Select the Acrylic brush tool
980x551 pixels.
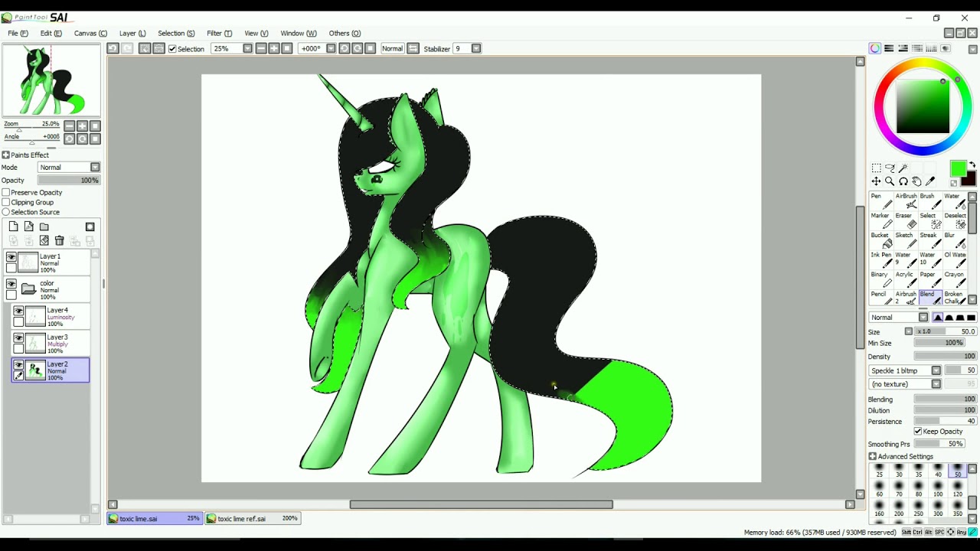click(906, 279)
